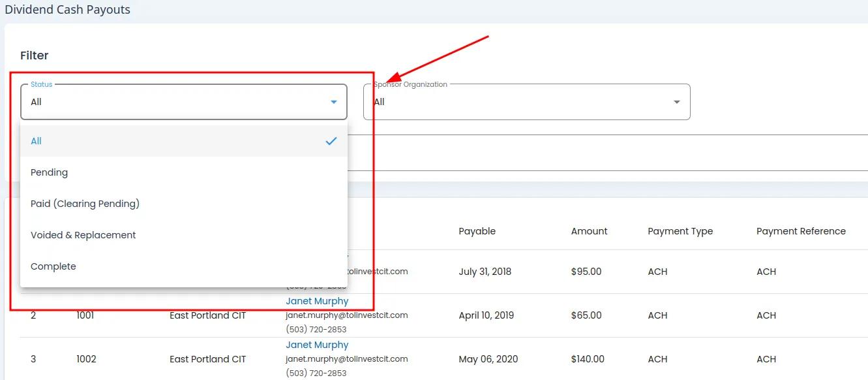Click the Status dropdown arrow icon

334,102
